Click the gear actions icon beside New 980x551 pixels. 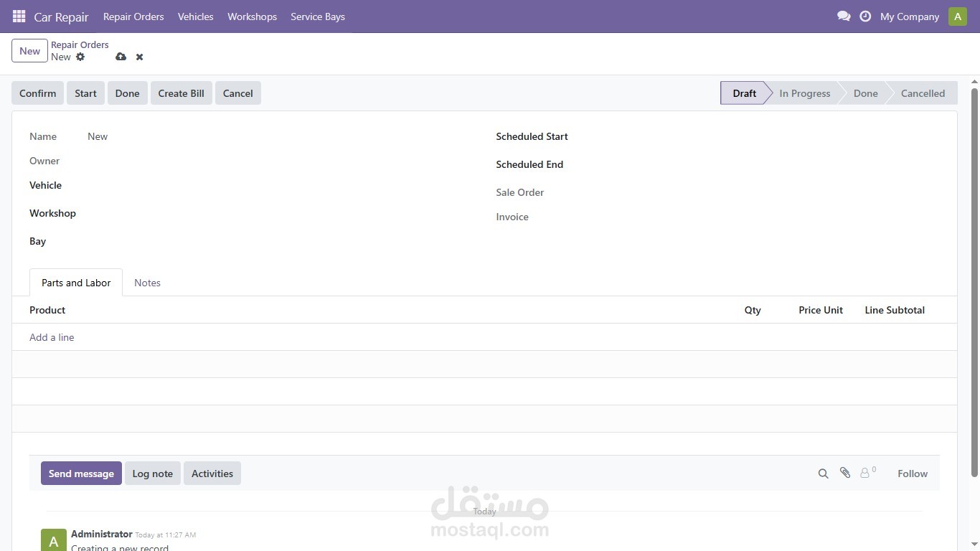(80, 57)
